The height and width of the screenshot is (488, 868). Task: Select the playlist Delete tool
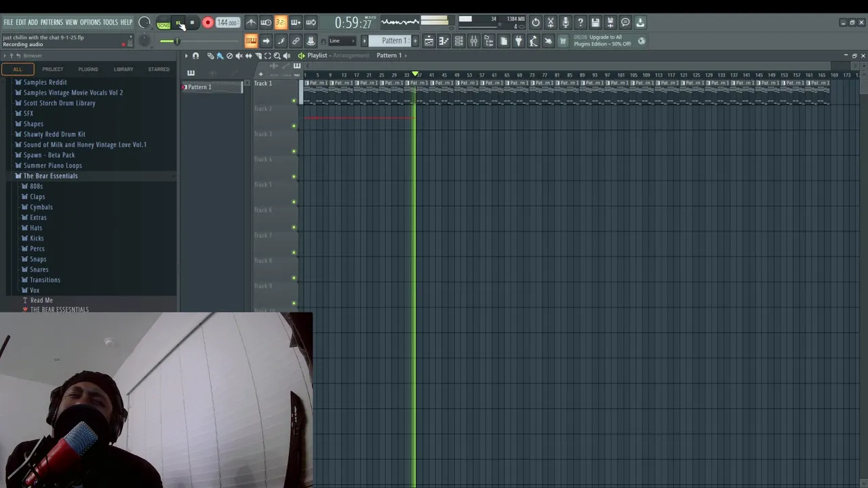[229, 56]
